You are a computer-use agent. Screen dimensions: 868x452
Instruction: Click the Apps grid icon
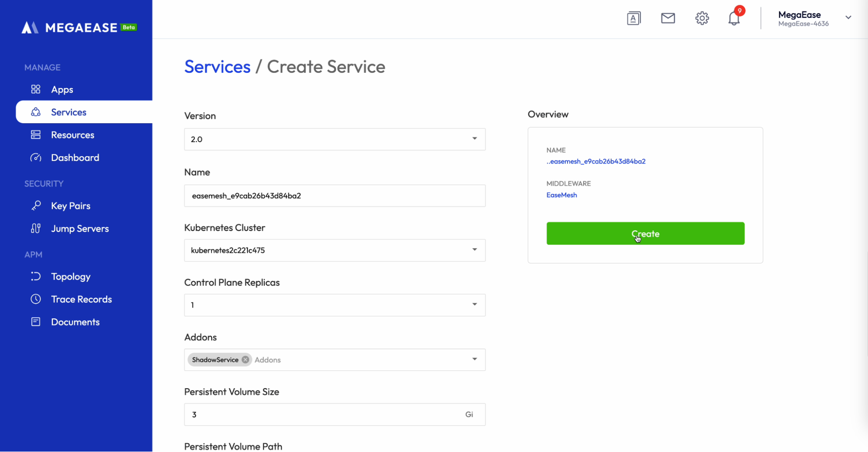coord(36,89)
